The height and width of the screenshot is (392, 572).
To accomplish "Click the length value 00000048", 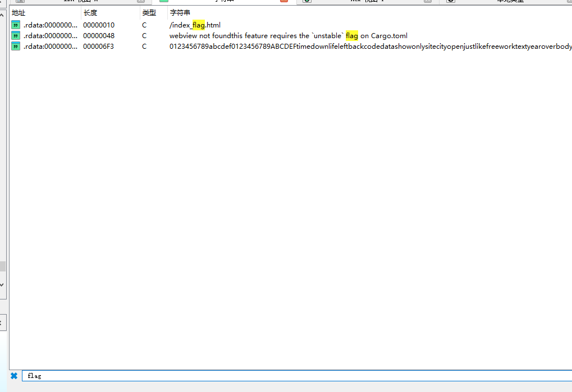I will [x=99, y=36].
